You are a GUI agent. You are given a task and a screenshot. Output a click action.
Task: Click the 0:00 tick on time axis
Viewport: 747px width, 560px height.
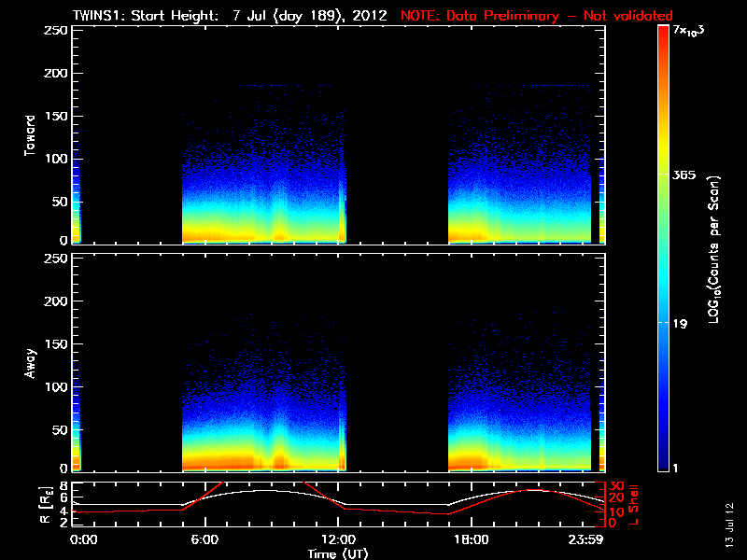tap(83, 539)
